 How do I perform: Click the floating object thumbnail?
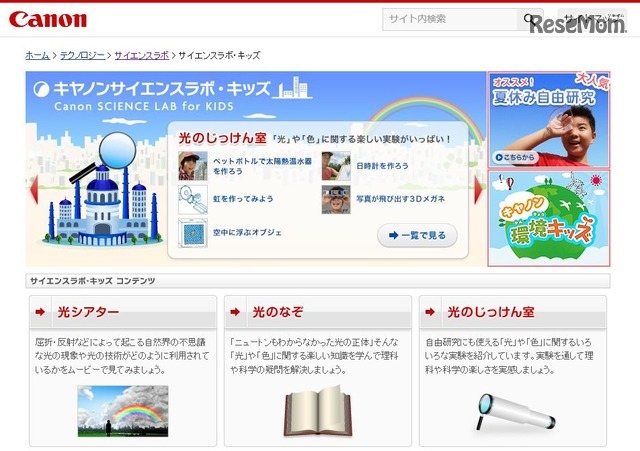tap(193, 233)
